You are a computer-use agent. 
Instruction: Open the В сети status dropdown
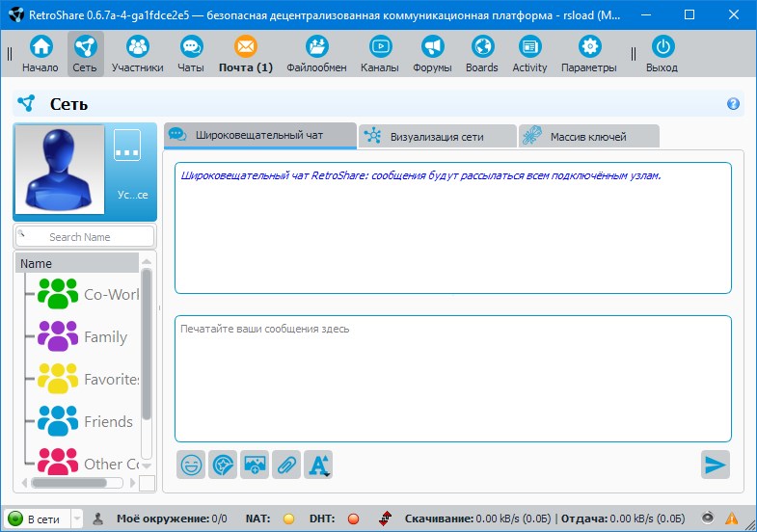pyautogui.click(x=44, y=519)
